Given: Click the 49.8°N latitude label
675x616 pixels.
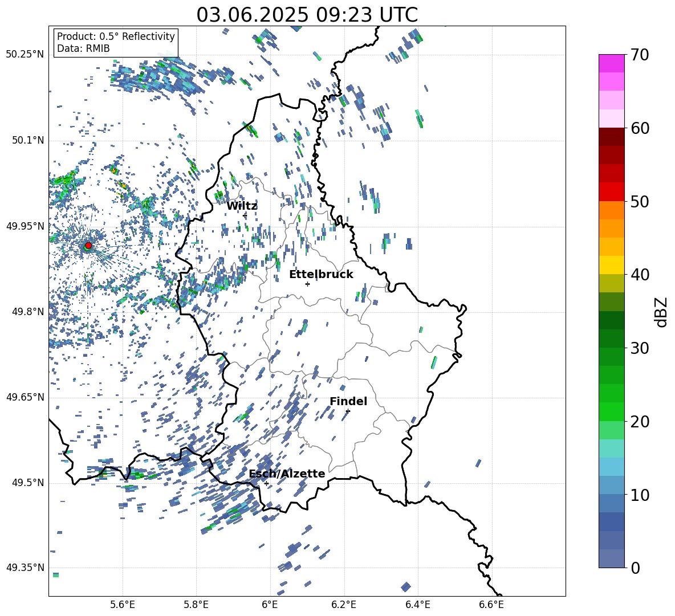Looking at the screenshot, I should [28, 312].
